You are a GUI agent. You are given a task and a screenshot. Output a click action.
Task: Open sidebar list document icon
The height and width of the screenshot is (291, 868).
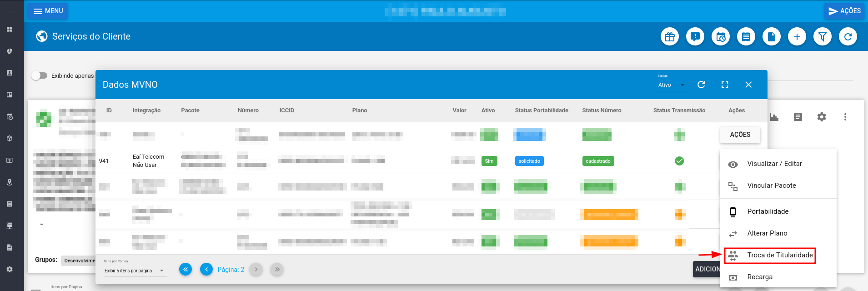click(x=10, y=204)
